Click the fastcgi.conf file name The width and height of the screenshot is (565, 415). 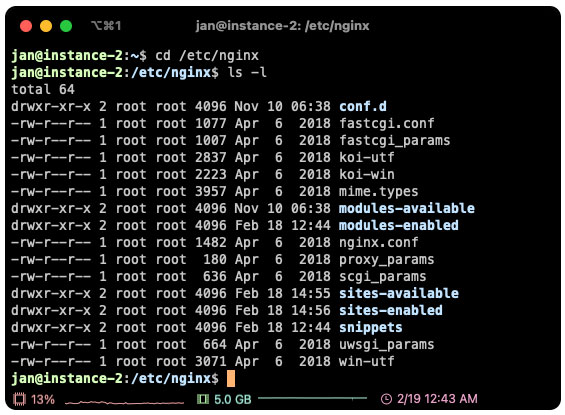pos(387,124)
